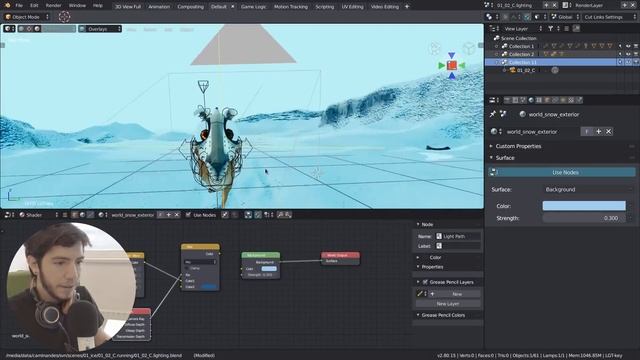The width and height of the screenshot is (640, 360).
Task: Click the red center of the navigation gizmo
Action: [x=451, y=65]
